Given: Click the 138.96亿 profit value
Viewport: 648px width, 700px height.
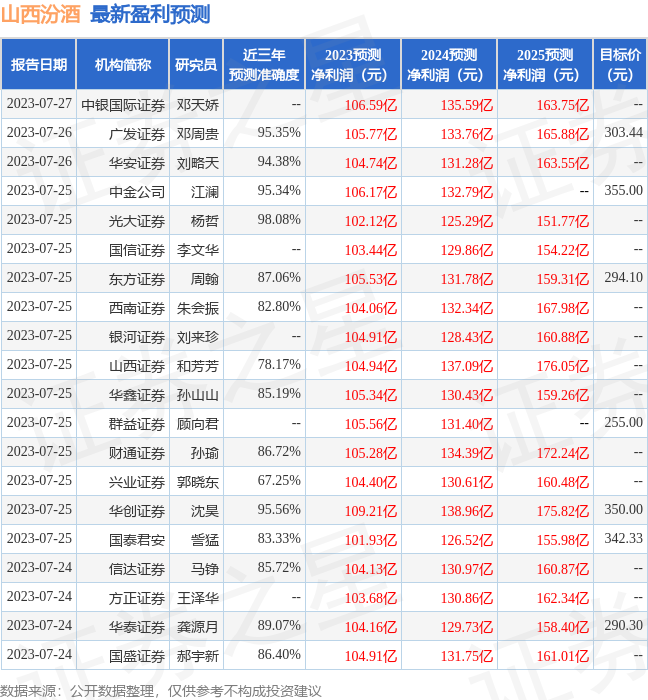Looking at the screenshot, I should 467,511.
